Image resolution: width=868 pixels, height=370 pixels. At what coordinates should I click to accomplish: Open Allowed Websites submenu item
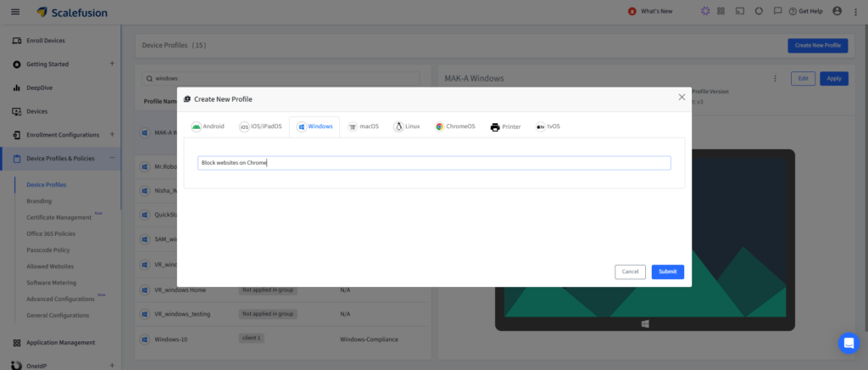(50, 266)
